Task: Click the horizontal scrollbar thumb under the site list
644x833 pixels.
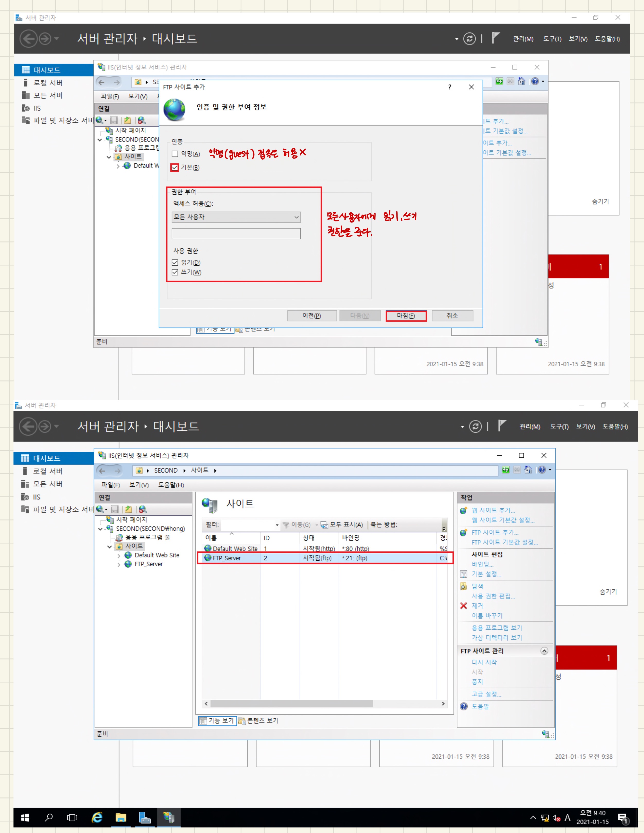Action: pyautogui.click(x=291, y=704)
